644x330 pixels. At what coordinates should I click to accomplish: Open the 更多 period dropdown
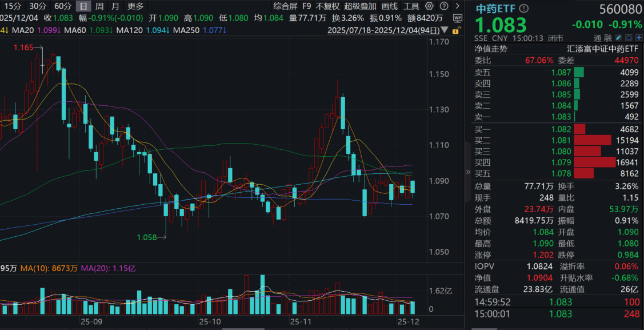click(x=134, y=6)
